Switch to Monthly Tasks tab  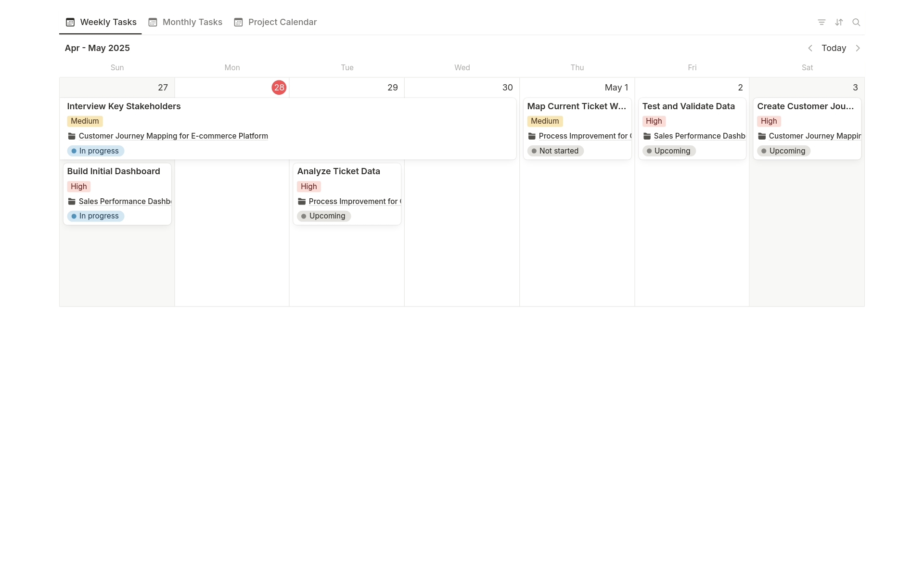click(x=192, y=22)
